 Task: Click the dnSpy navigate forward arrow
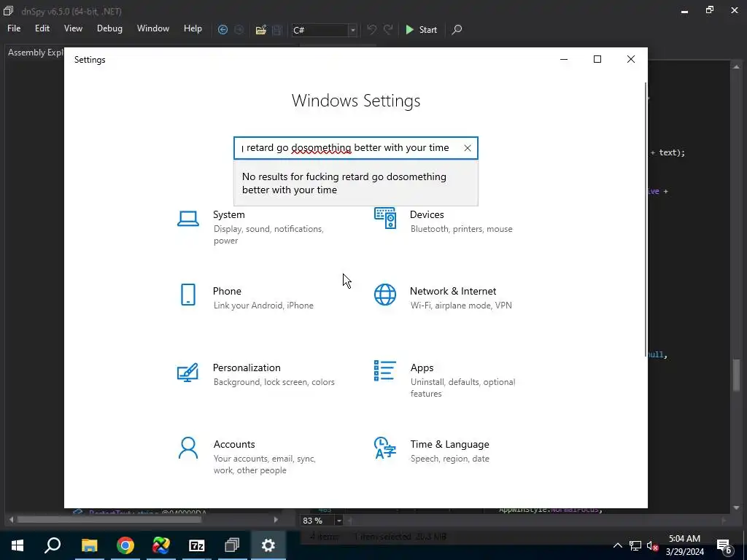tap(239, 29)
